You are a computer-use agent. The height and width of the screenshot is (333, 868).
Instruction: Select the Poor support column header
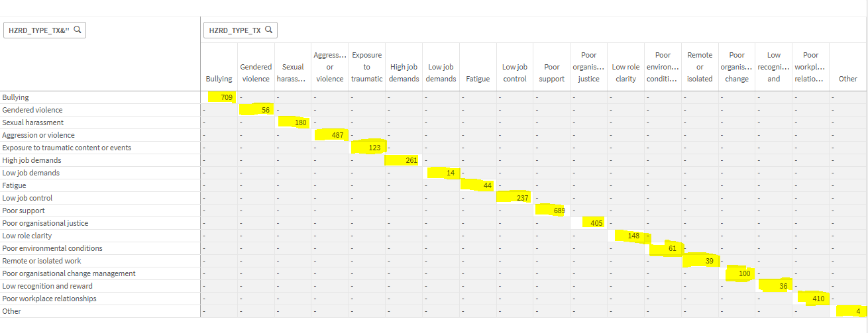pyautogui.click(x=551, y=73)
